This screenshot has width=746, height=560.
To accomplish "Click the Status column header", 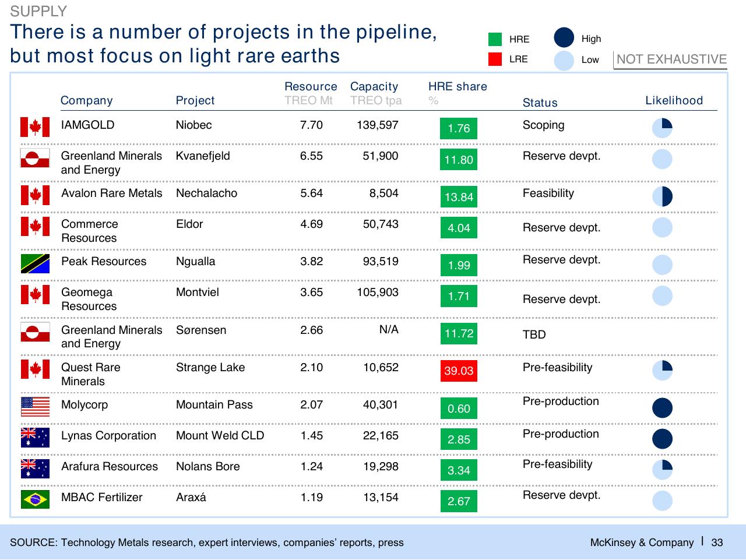I will pos(540,103).
